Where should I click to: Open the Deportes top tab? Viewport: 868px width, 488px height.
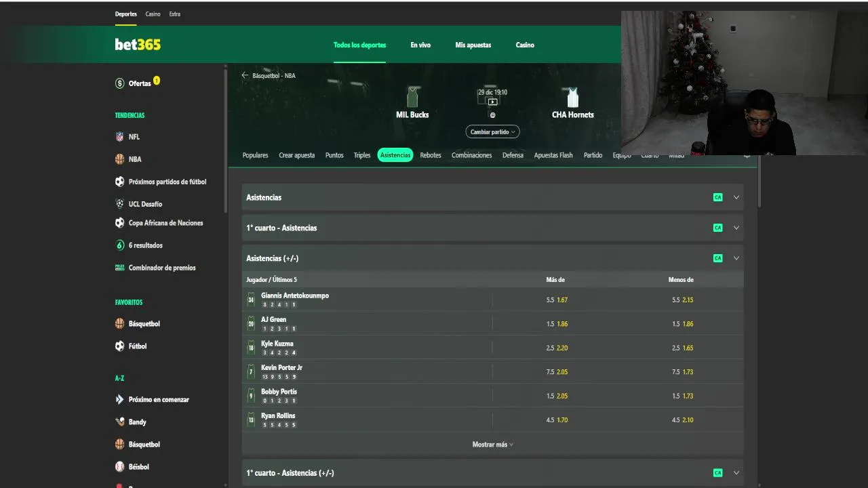pyautogui.click(x=126, y=14)
